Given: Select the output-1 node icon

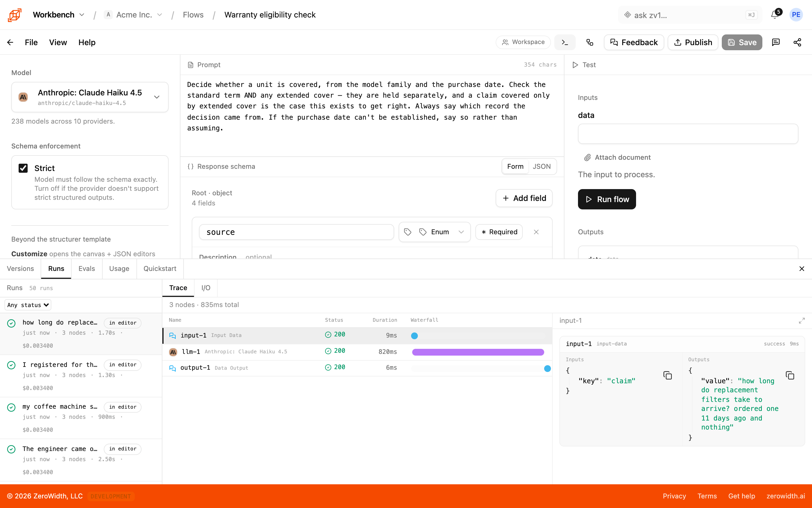Looking at the screenshot, I should pyautogui.click(x=173, y=368).
